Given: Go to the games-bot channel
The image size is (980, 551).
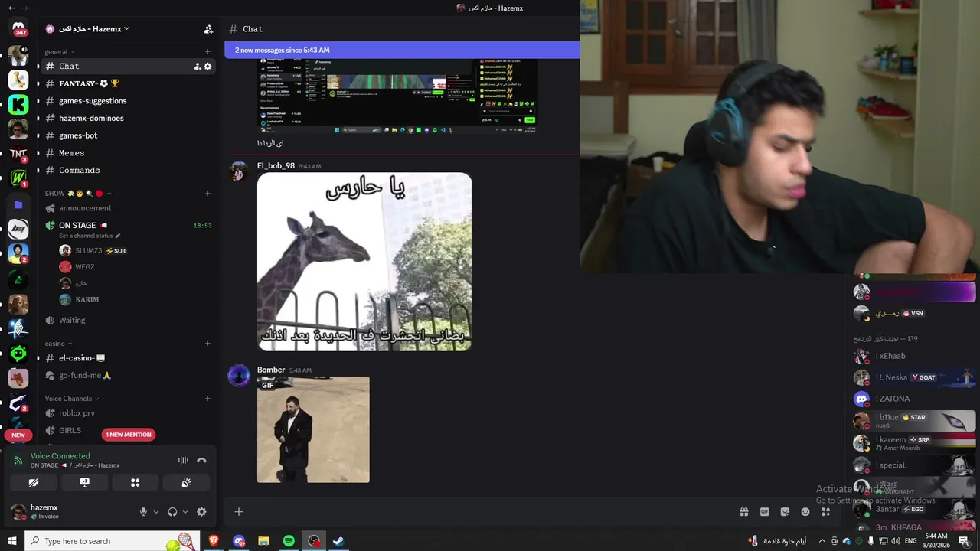Looking at the screenshot, I should (x=127, y=135).
